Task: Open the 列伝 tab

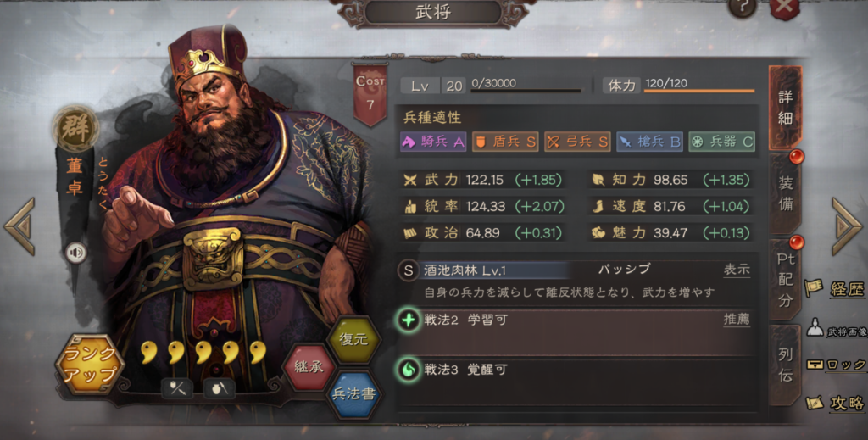Action: [x=785, y=365]
